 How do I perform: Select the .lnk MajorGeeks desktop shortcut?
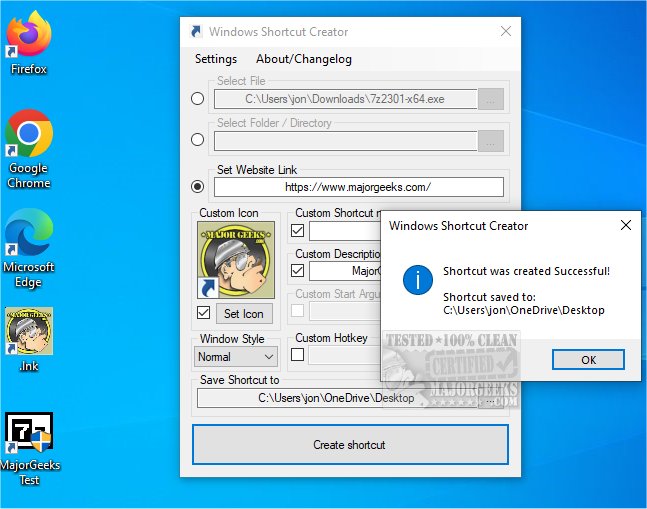click(28, 339)
